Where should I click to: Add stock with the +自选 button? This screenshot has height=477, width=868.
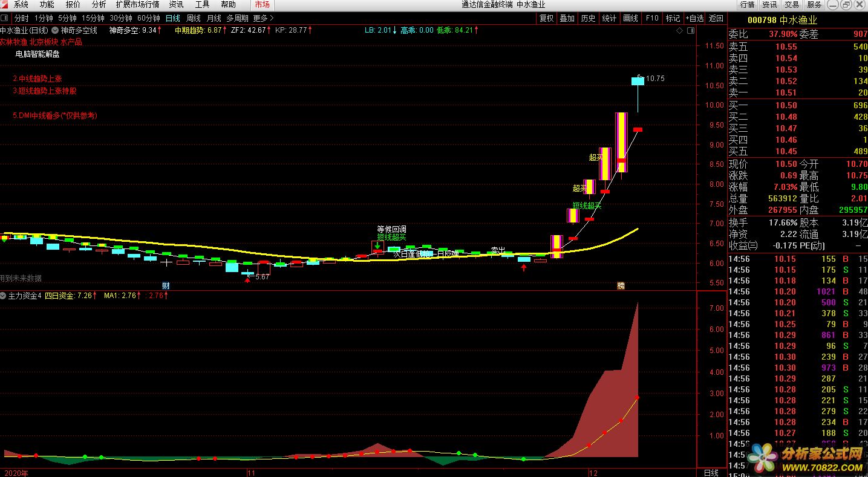694,18
